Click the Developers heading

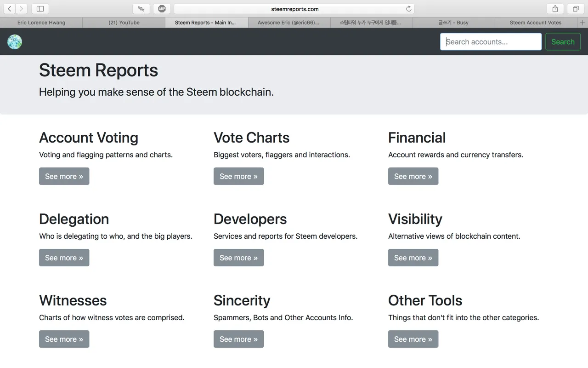250,219
